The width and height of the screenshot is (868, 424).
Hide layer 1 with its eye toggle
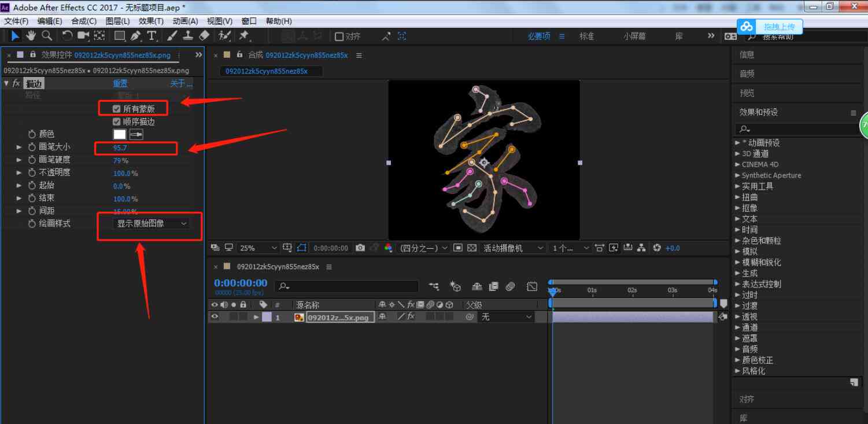[x=215, y=317]
